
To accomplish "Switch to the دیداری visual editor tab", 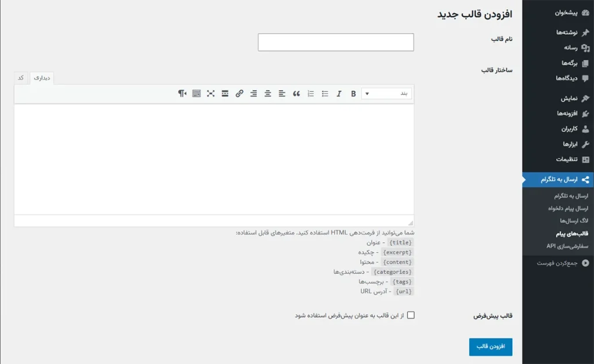I will (42, 78).
